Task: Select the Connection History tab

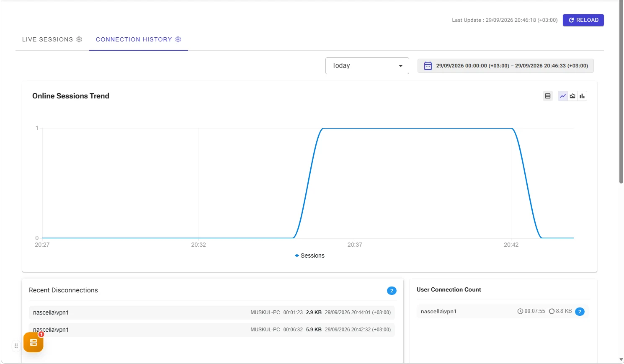Action: 138,39
